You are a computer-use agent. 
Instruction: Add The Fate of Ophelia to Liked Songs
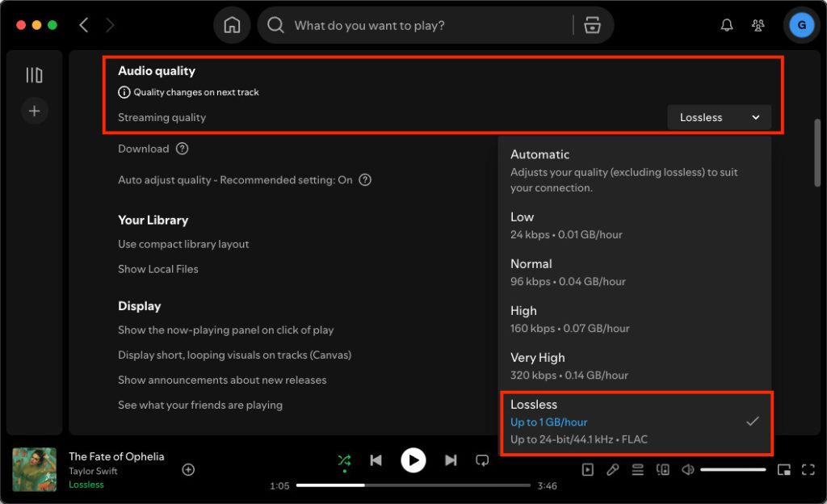(188, 469)
